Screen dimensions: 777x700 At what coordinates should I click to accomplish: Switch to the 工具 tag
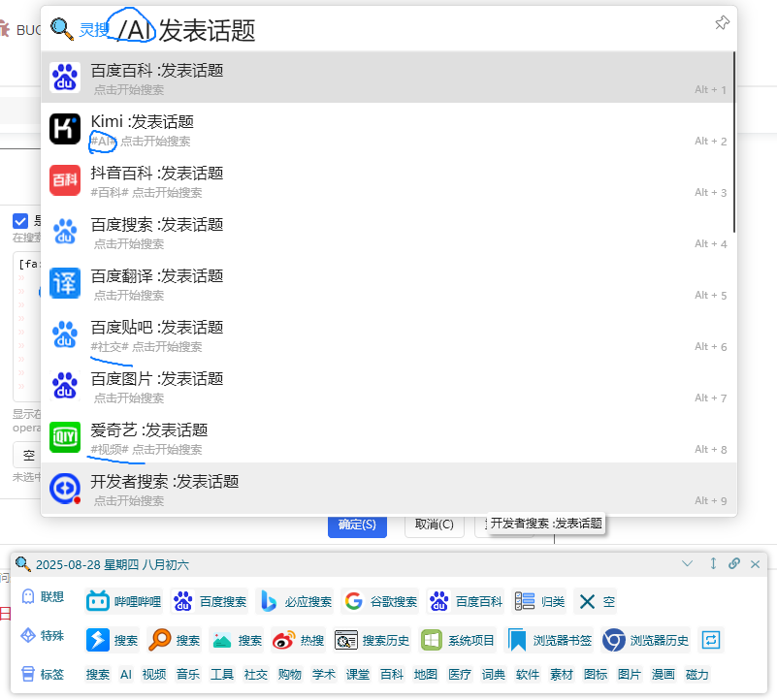[x=222, y=674]
